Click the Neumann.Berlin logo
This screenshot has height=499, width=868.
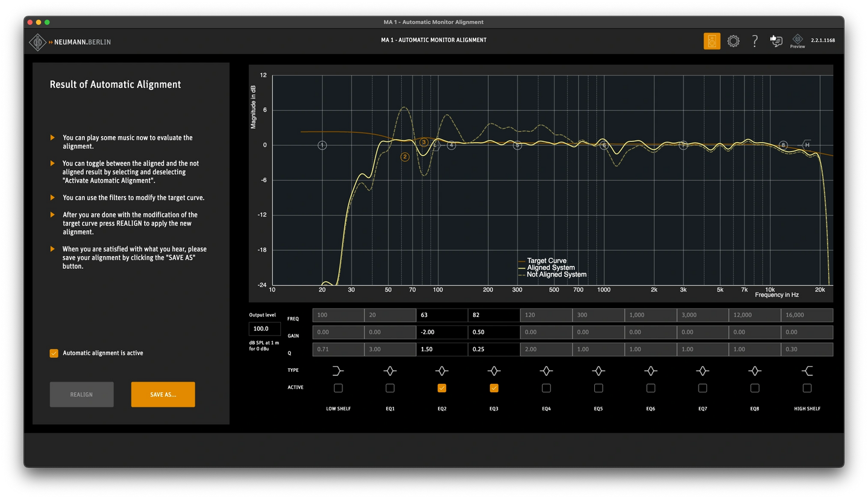[x=71, y=42]
